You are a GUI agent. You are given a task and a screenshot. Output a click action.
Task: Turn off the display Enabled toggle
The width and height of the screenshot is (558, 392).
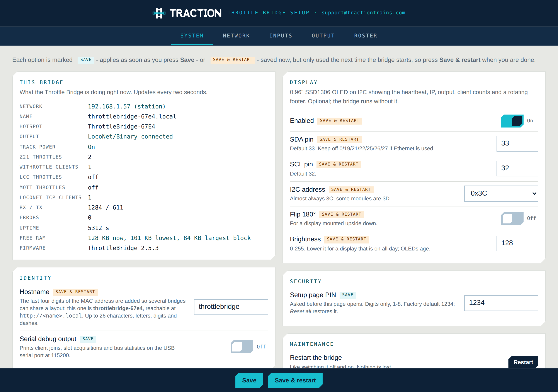point(512,121)
